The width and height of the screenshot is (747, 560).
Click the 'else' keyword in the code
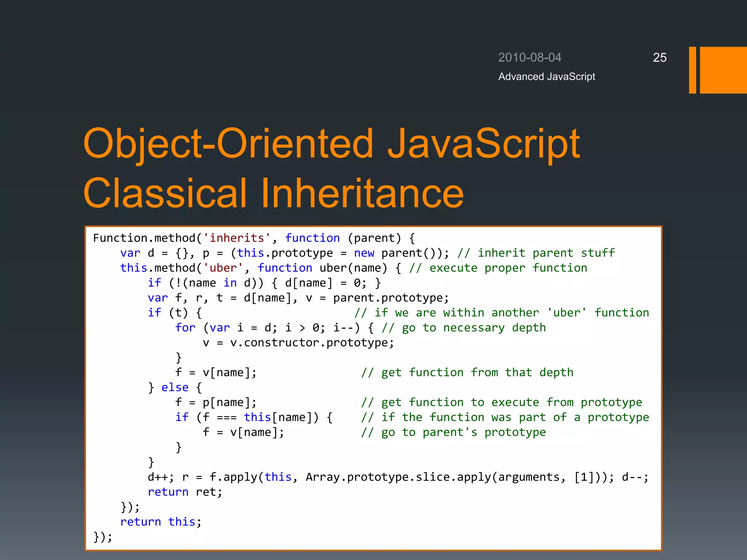(x=175, y=388)
